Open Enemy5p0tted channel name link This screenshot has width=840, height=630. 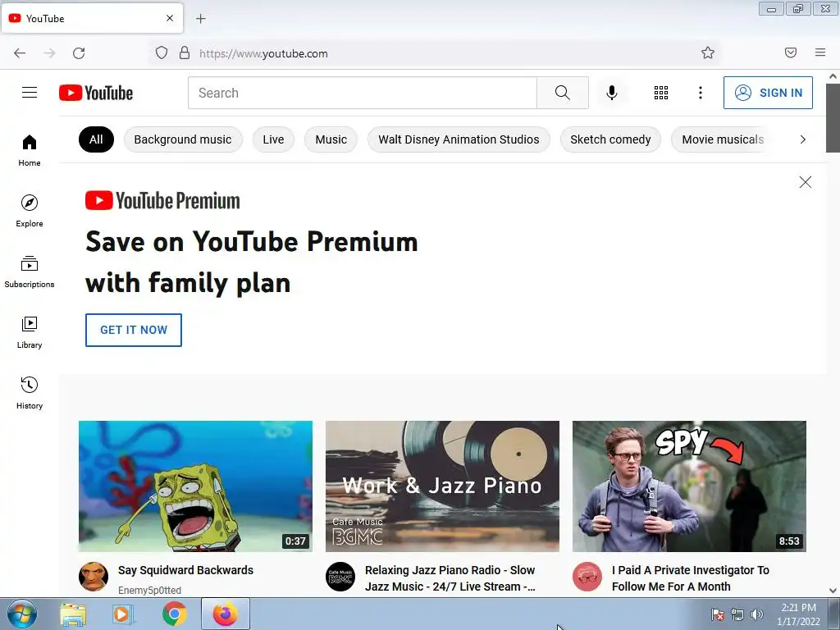pos(149,590)
